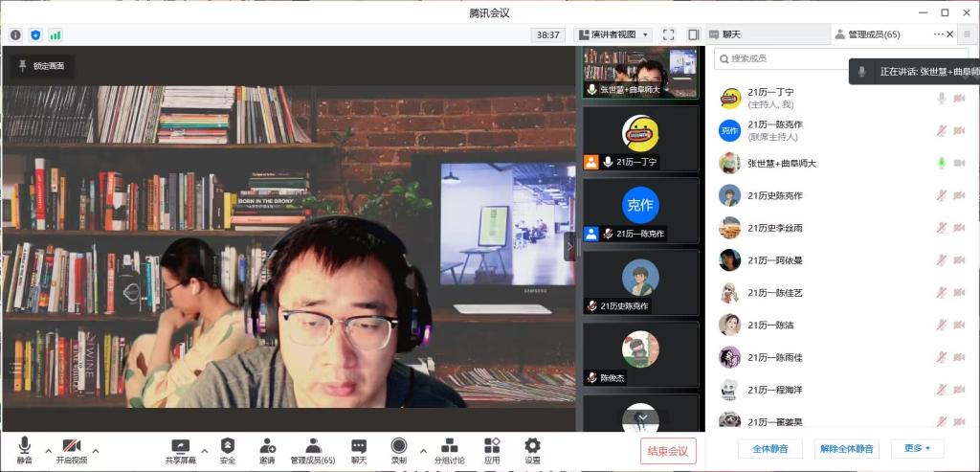Toggle 锁定画面 pin on video
This screenshot has height=472, width=980.
click(42, 66)
